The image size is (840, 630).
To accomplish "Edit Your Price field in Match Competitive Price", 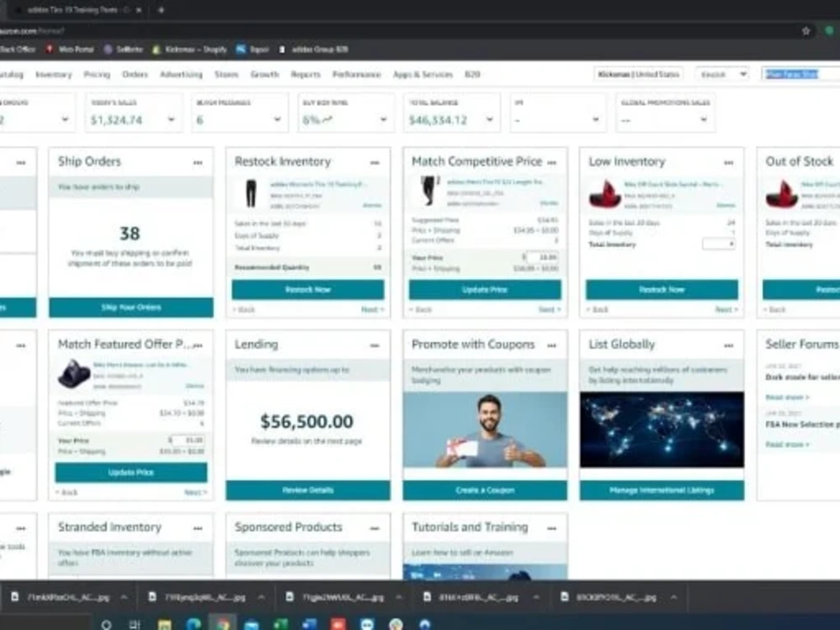I will coord(542,257).
